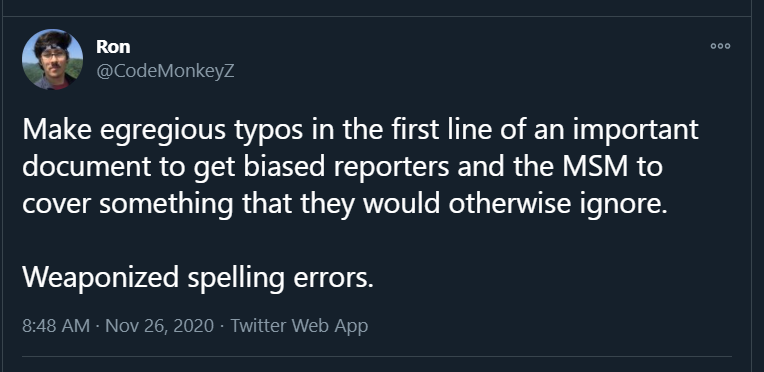The width and height of the screenshot is (764, 372).
Task: Click the word "biased" in the tweet
Action: coord(284,166)
